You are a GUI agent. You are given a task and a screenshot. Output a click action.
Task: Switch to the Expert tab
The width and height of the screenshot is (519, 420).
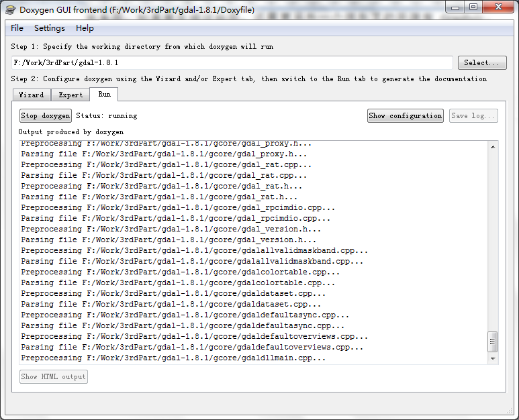70,95
